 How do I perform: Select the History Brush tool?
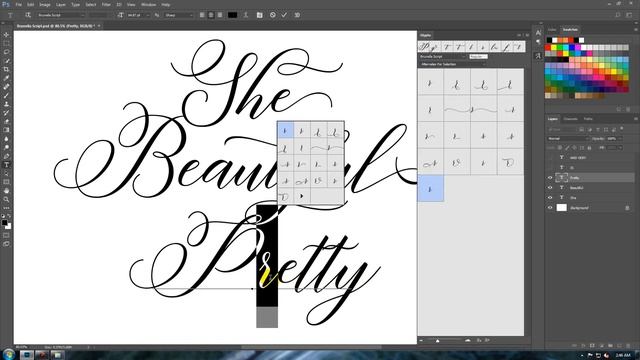(6, 113)
